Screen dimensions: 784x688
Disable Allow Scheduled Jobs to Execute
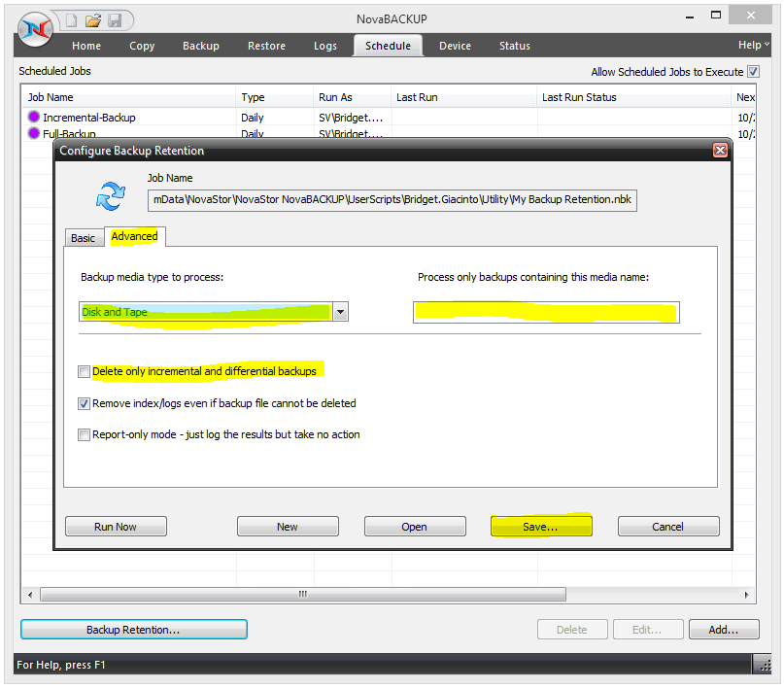tap(753, 71)
